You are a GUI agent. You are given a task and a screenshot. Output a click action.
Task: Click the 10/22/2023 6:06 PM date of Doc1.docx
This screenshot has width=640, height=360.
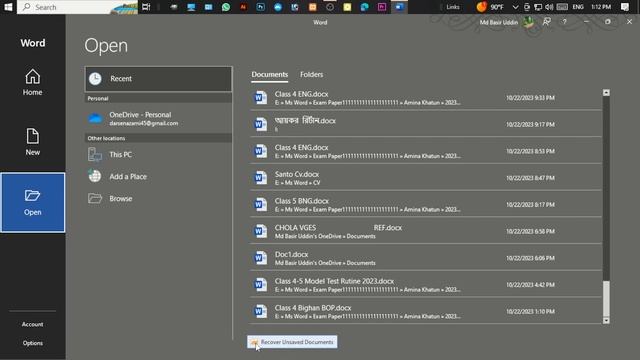click(530, 258)
